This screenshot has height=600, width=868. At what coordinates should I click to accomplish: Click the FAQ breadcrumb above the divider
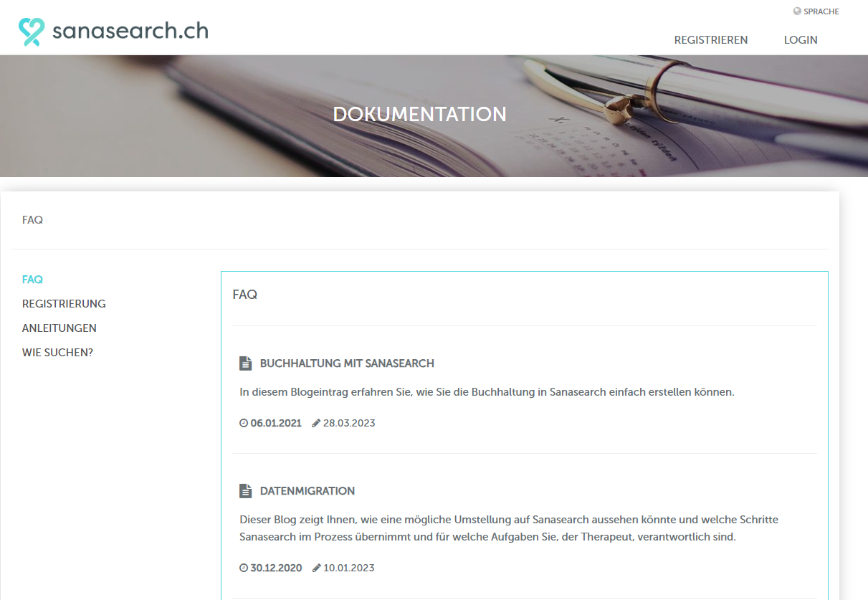pyautogui.click(x=32, y=220)
